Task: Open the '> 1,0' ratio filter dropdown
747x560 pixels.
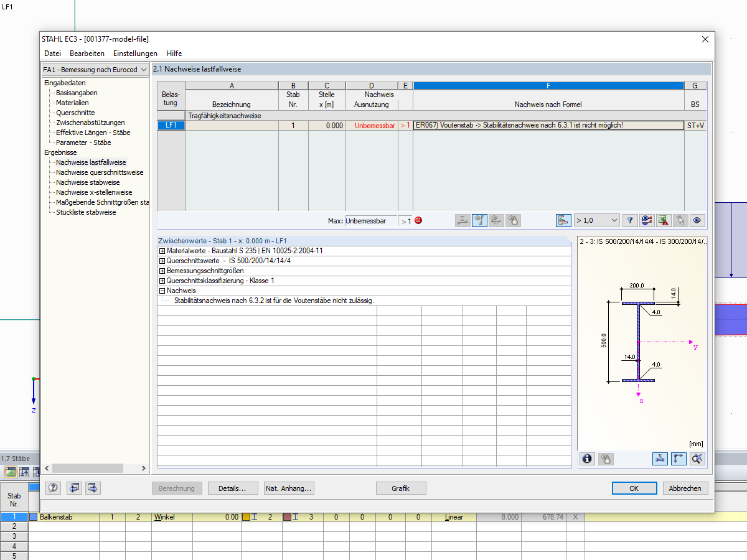Action: (x=596, y=220)
